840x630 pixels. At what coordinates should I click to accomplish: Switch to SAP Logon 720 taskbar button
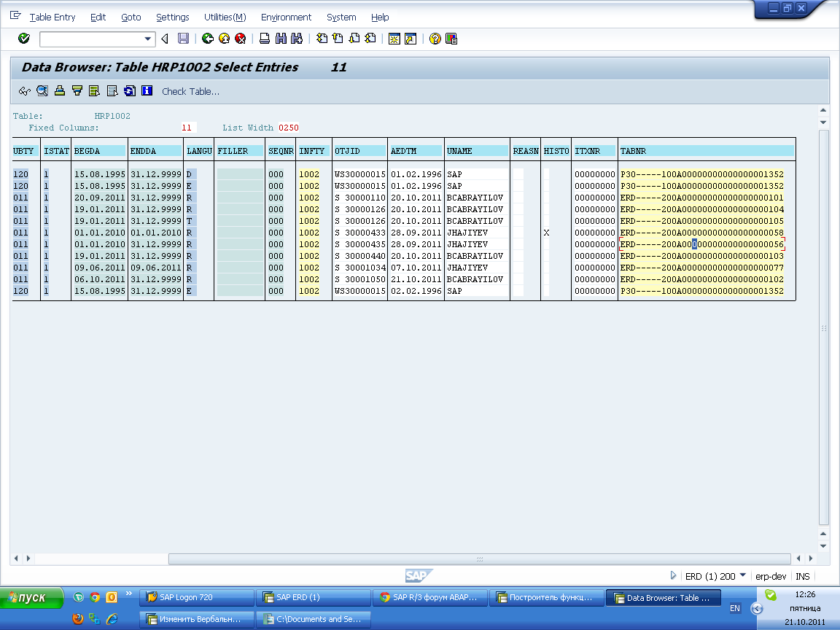(x=197, y=597)
